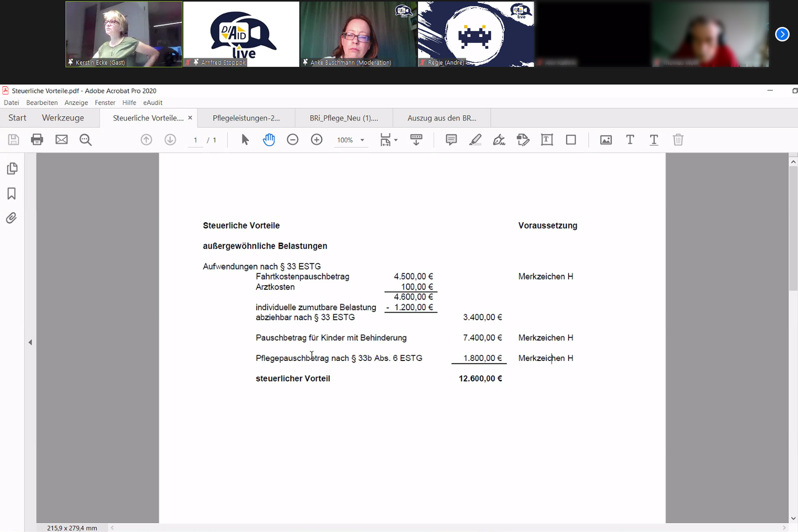The width and height of the screenshot is (798, 532).
Task: Open the Bearbeiten menu
Action: click(x=42, y=103)
